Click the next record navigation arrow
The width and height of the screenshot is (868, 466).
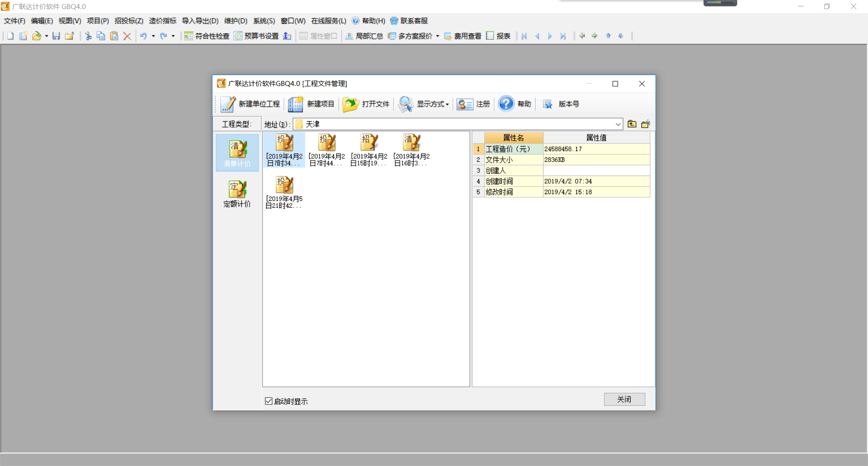[x=550, y=36]
